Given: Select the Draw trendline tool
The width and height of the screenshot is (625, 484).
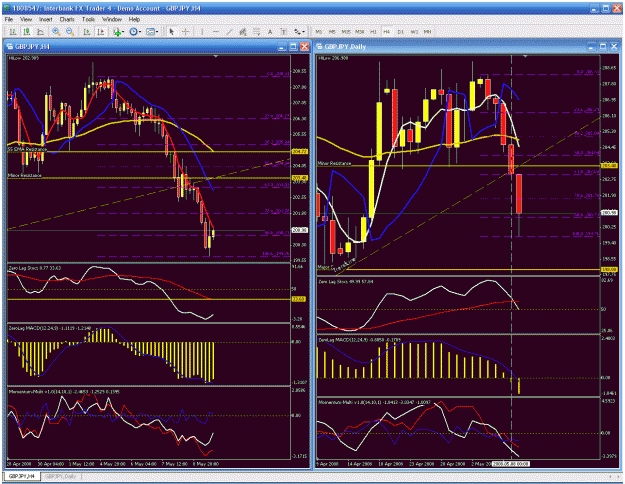Looking at the screenshot, I should pyautogui.click(x=229, y=32).
